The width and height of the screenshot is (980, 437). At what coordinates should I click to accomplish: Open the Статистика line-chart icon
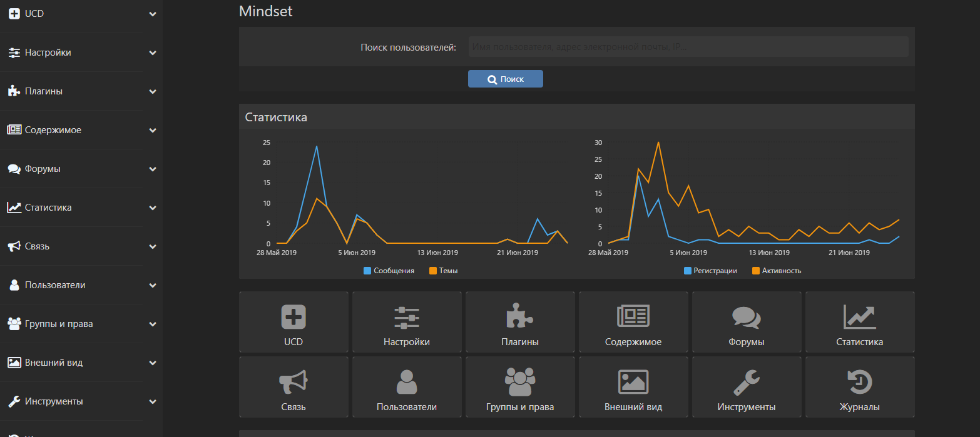click(859, 316)
